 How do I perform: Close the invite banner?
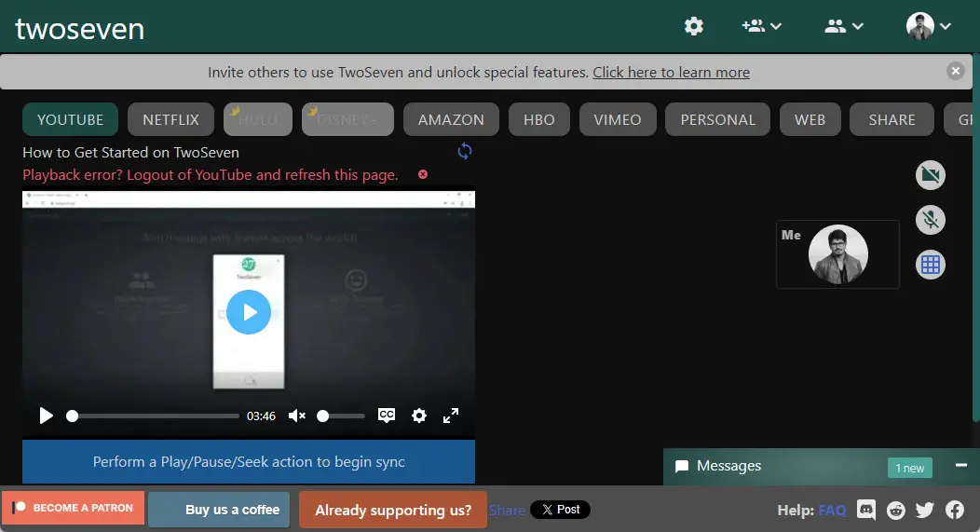coord(955,71)
